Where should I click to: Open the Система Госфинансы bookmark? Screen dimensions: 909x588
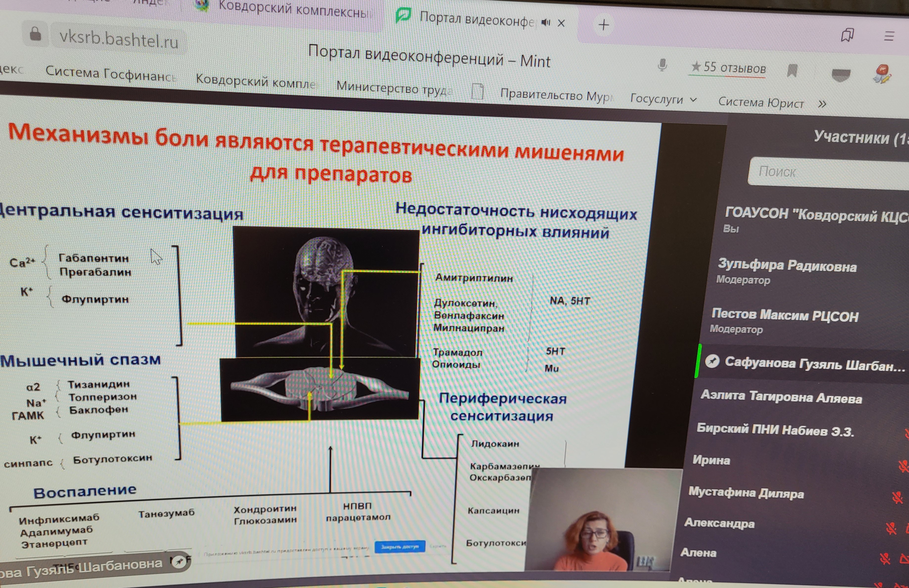(110, 73)
